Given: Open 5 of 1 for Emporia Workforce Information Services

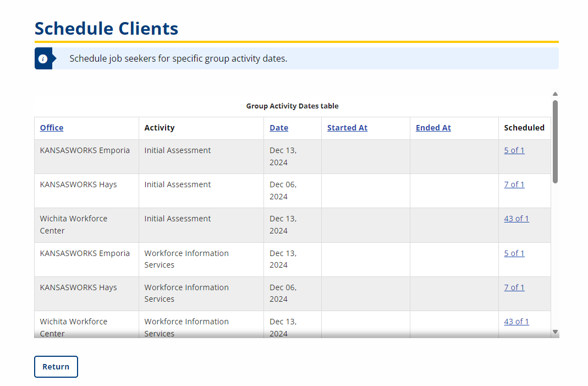Looking at the screenshot, I should [x=514, y=253].
